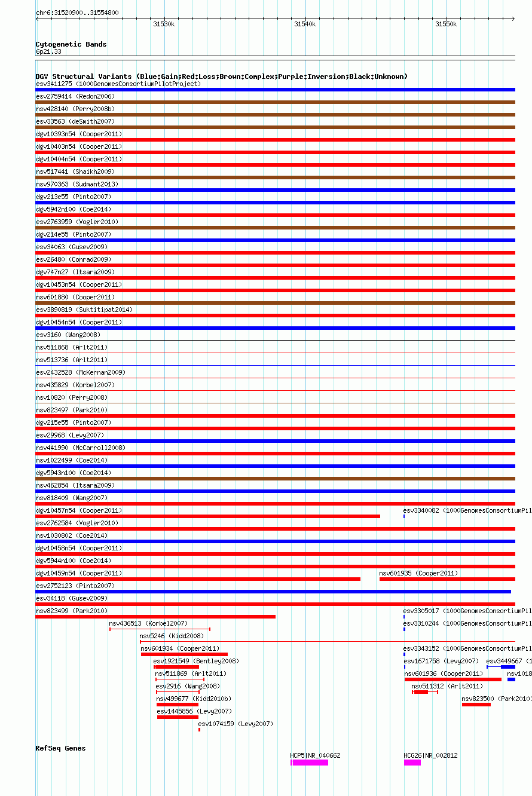
Task: Open variant esv2752123 (Pinto2007)
Action: tap(75, 586)
